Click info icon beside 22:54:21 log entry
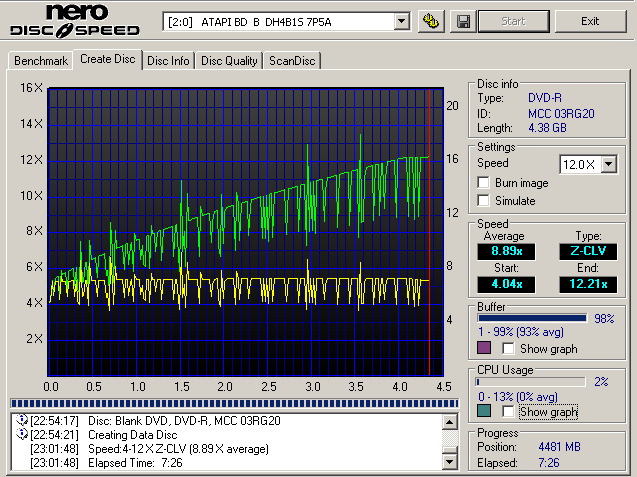Screen dimensions: 637x477 coord(21,434)
